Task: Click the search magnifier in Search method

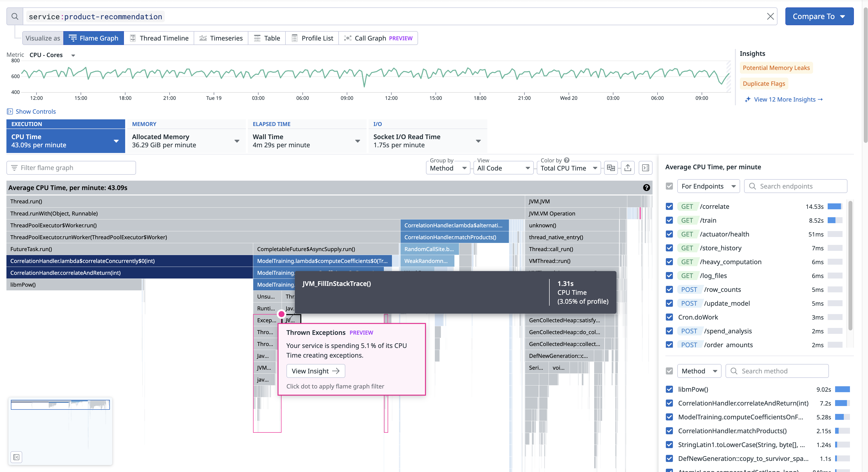Action: [x=733, y=371]
